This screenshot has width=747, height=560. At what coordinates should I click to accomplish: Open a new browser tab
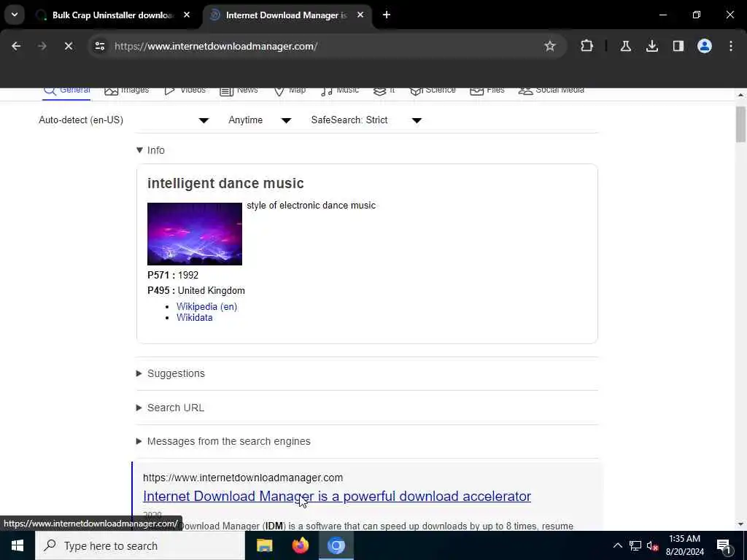click(387, 15)
